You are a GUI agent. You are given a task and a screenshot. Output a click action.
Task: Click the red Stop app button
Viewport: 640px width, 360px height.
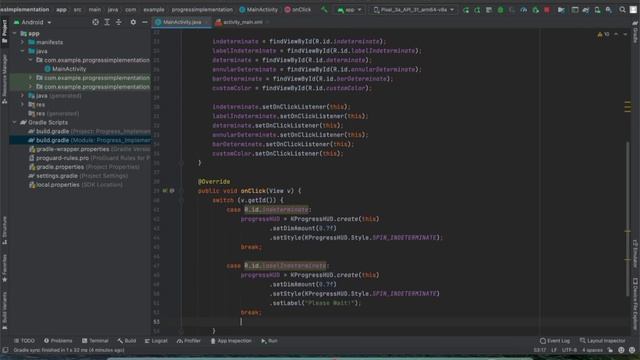coord(547,10)
